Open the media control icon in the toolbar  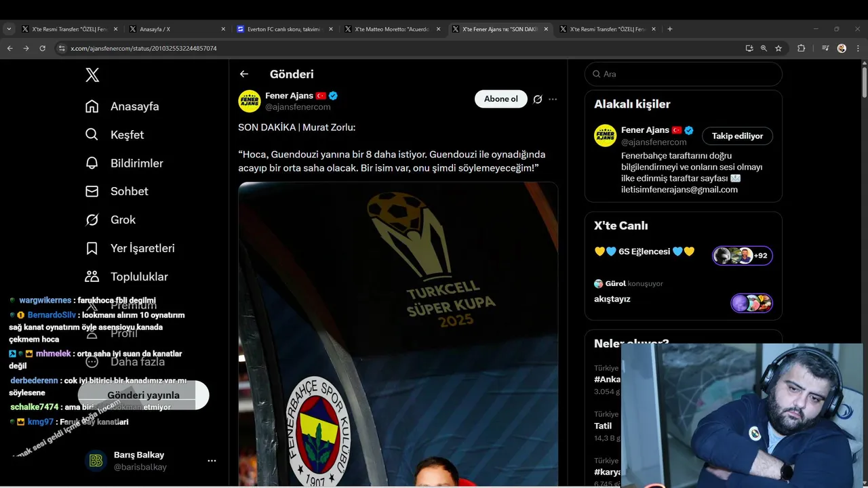[x=825, y=48]
